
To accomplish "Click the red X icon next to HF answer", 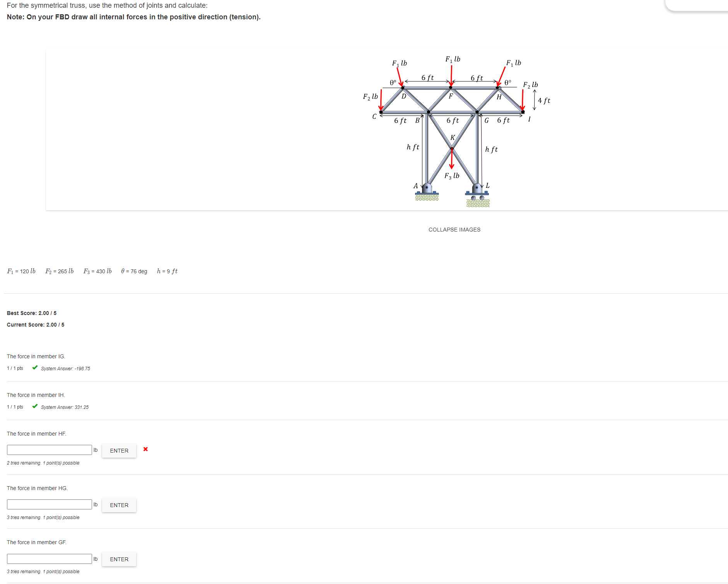I will [x=145, y=449].
